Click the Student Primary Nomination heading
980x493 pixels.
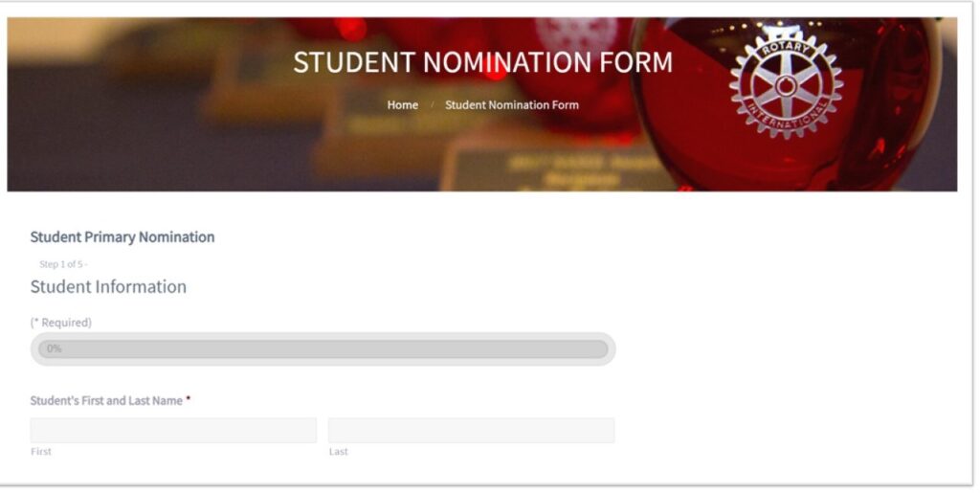[x=122, y=236]
